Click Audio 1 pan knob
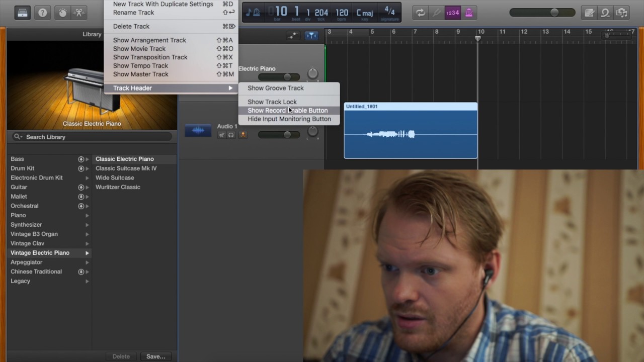This screenshot has height=362, width=644. point(312,132)
